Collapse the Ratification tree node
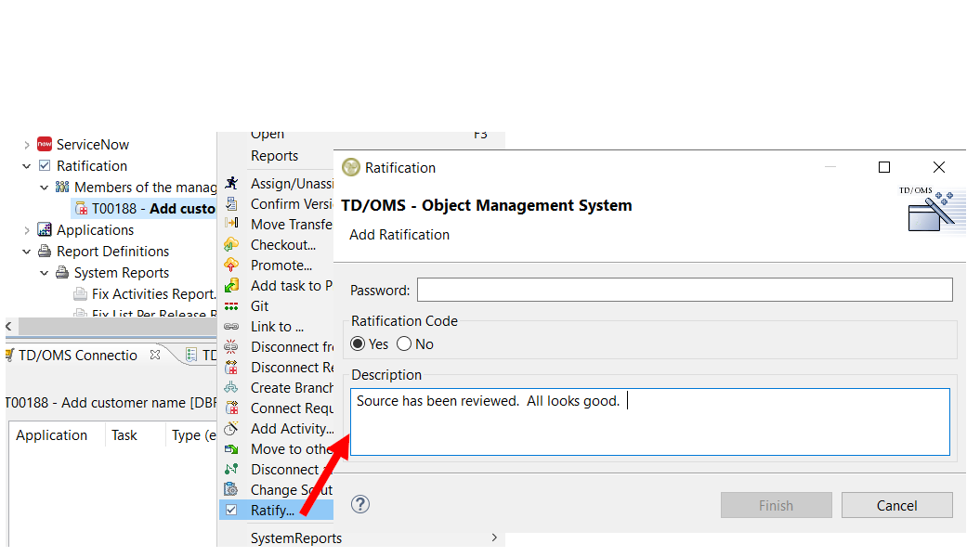Image resolution: width=980 pixels, height=557 pixels. (27, 166)
